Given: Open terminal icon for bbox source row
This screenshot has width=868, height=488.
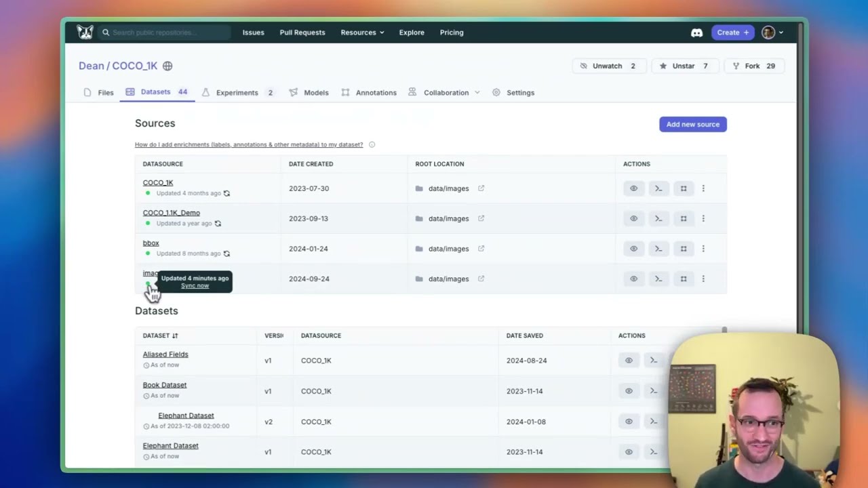Looking at the screenshot, I should pos(658,249).
